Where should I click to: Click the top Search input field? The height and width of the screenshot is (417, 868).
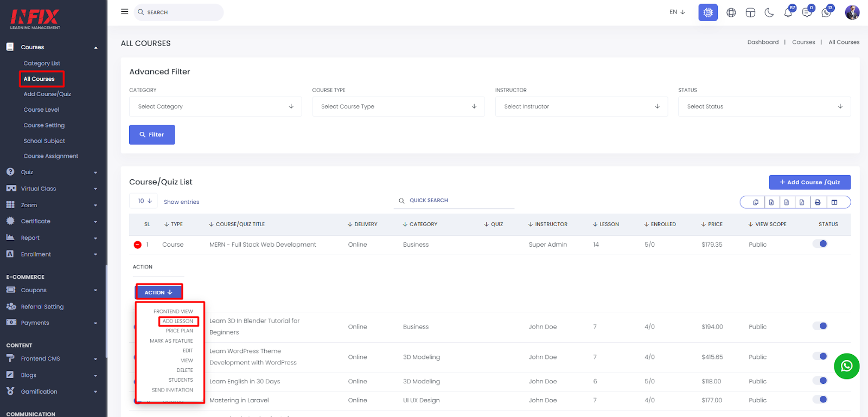point(179,12)
